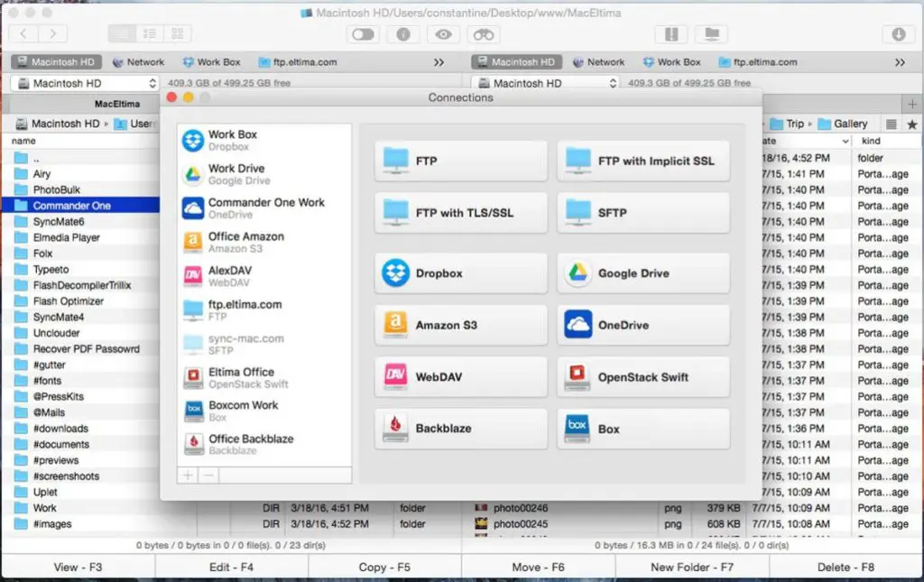Click Edit - F4 button
Viewport: 924px width, 582px height.
[231, 568]
